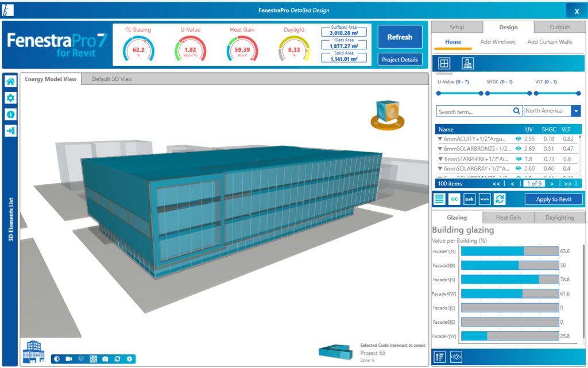This screenshot has width=588, height=368.
Task: Switch to the Design tab
Action: coord(508,27)
